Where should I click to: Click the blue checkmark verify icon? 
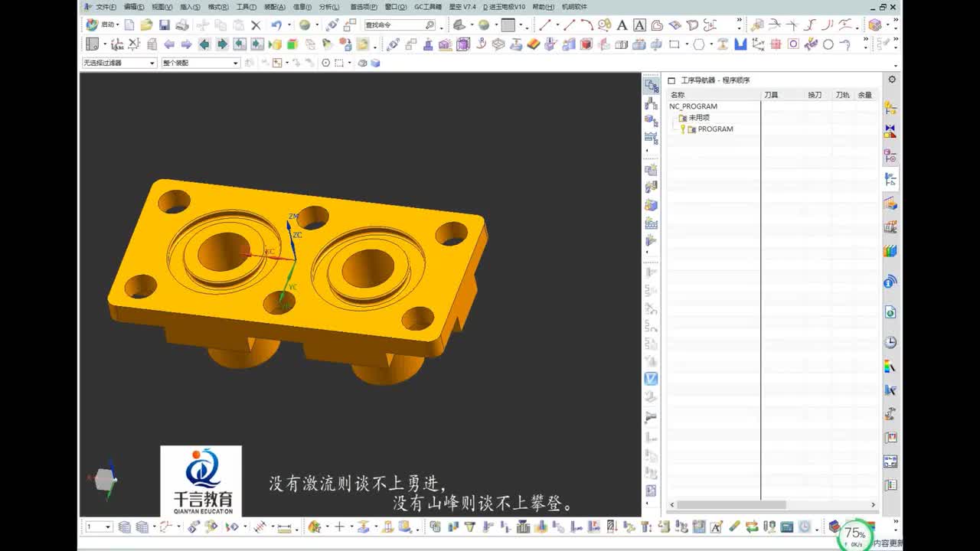(651, 379)
